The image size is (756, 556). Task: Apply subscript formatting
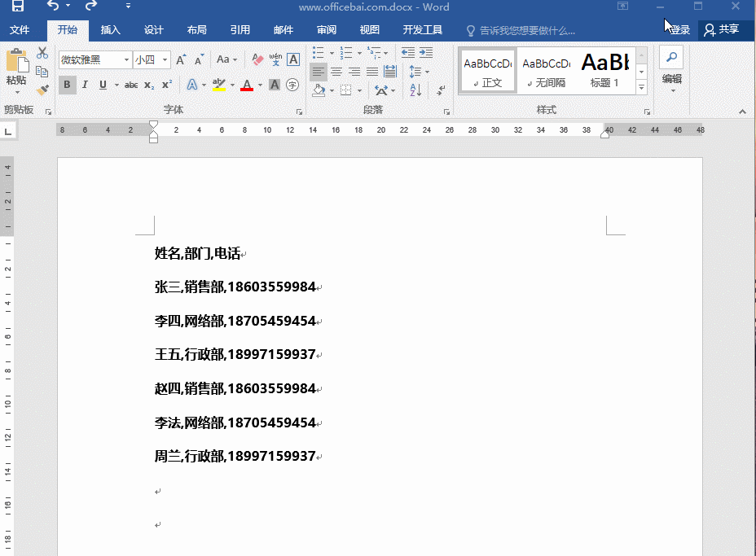[149, 85]
